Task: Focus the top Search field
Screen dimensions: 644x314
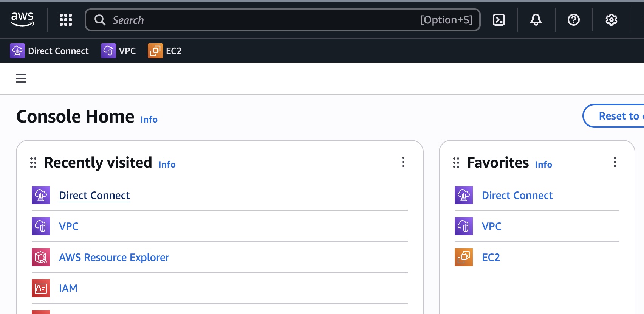Action: 283,20
